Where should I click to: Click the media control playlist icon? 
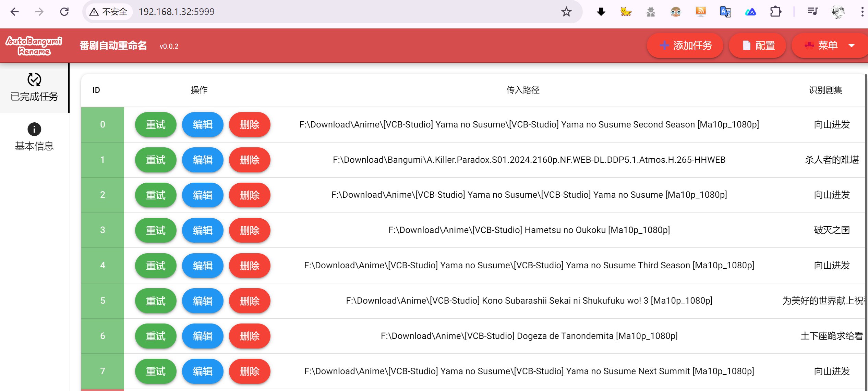click(x=812, y=12)
